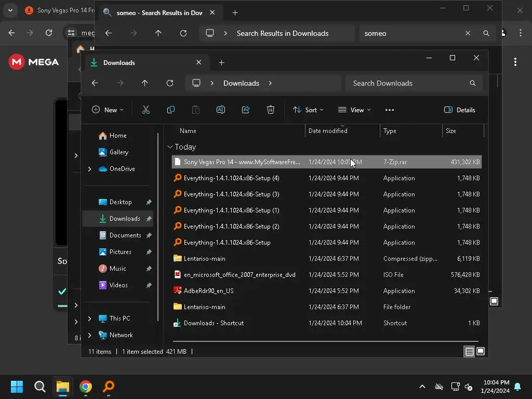This screenshot has width=532, height=399.
Task: Open the New dropdown menu
Action: pos(108,110)
